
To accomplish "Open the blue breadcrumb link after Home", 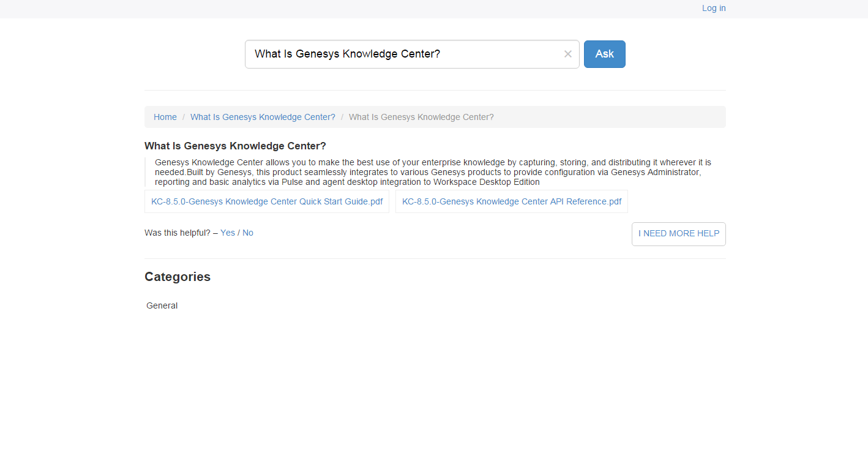I will tap(263, 117).
